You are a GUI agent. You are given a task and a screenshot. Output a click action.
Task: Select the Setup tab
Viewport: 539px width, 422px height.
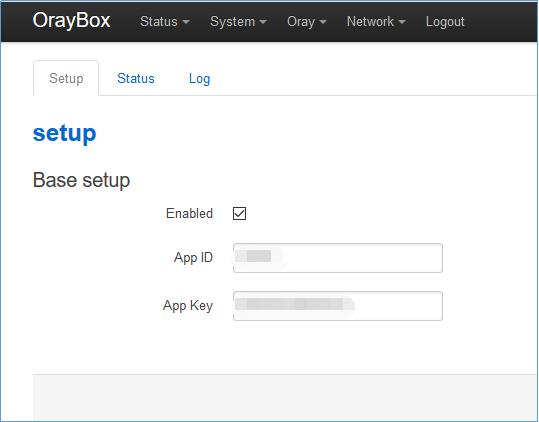66,78
